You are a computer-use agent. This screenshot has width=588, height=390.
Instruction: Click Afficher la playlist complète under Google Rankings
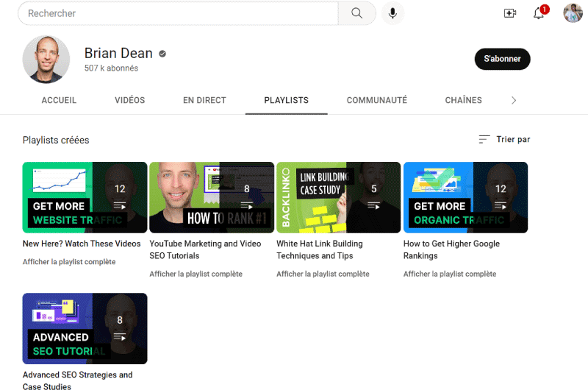click(450, 274)
